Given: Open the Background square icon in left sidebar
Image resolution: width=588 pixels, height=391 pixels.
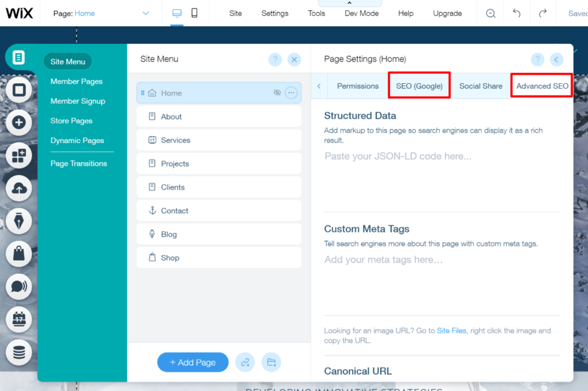Looking at the screenshot, I should click(x=19, y=90).
